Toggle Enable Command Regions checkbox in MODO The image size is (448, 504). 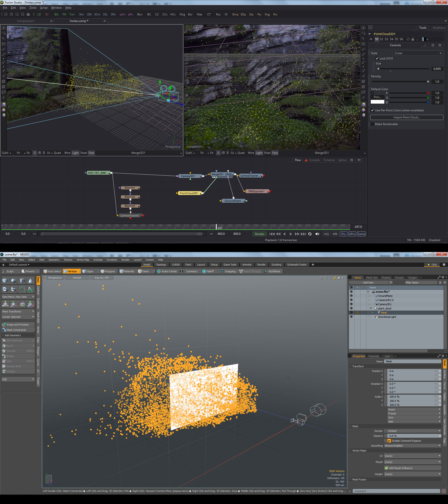pos(389,441)
